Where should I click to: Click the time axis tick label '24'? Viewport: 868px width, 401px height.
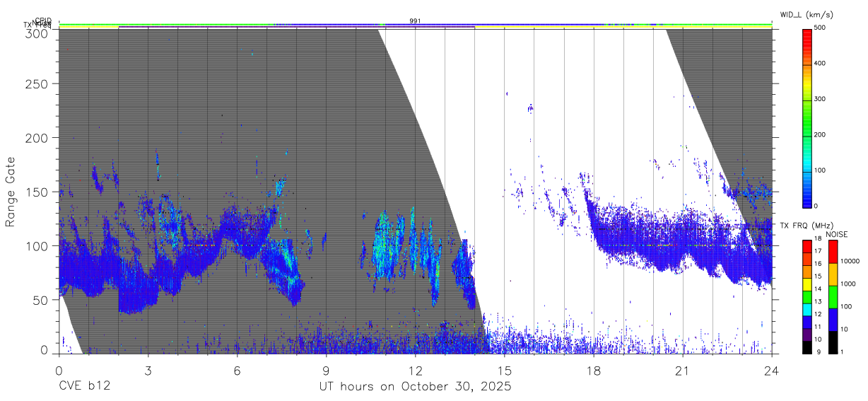[772, 371]
